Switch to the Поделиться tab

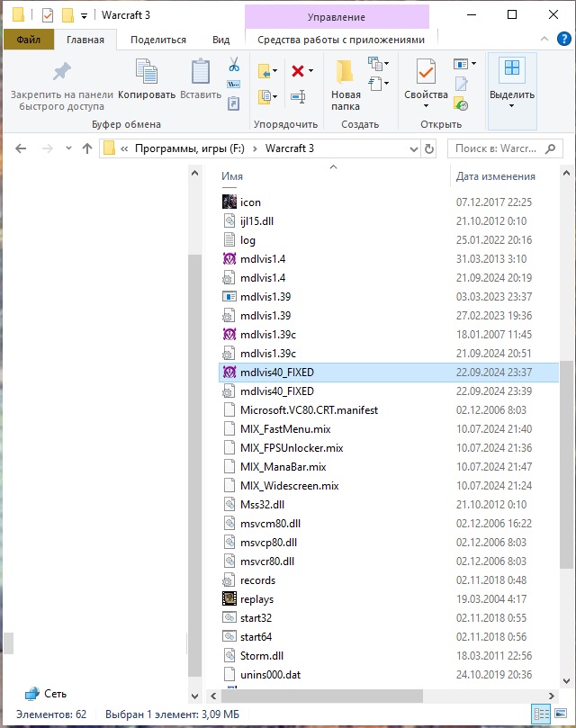coord(158,40)
